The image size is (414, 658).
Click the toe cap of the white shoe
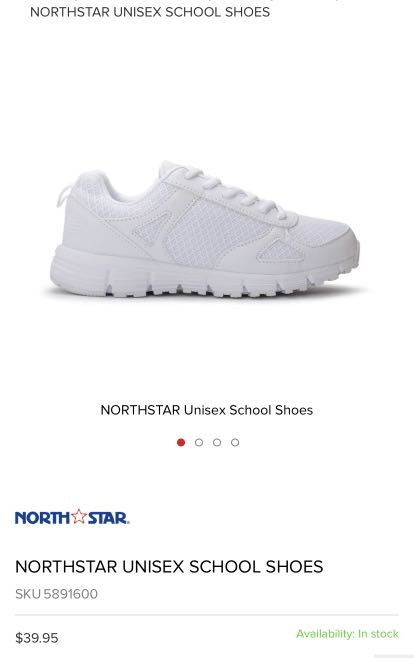[338, 241]
